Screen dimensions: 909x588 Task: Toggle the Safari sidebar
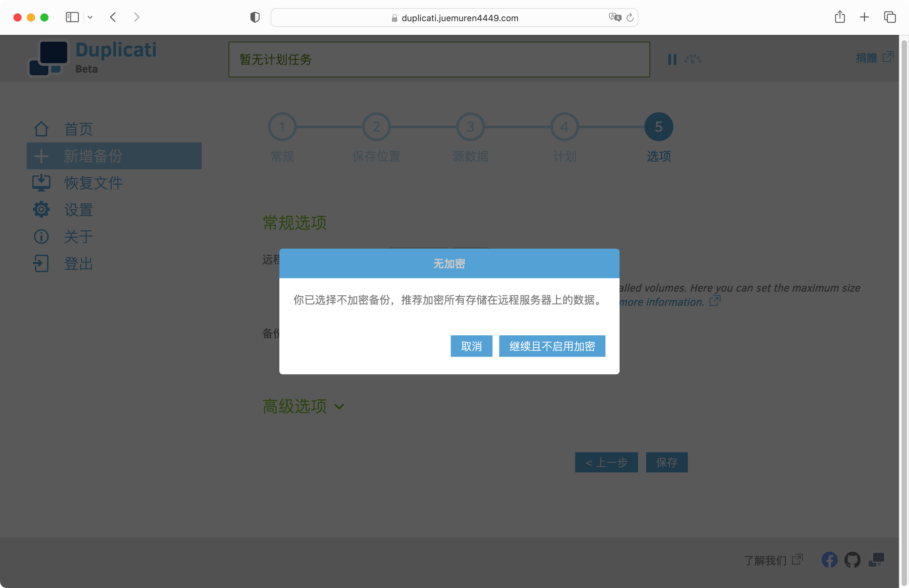(72, 17)
